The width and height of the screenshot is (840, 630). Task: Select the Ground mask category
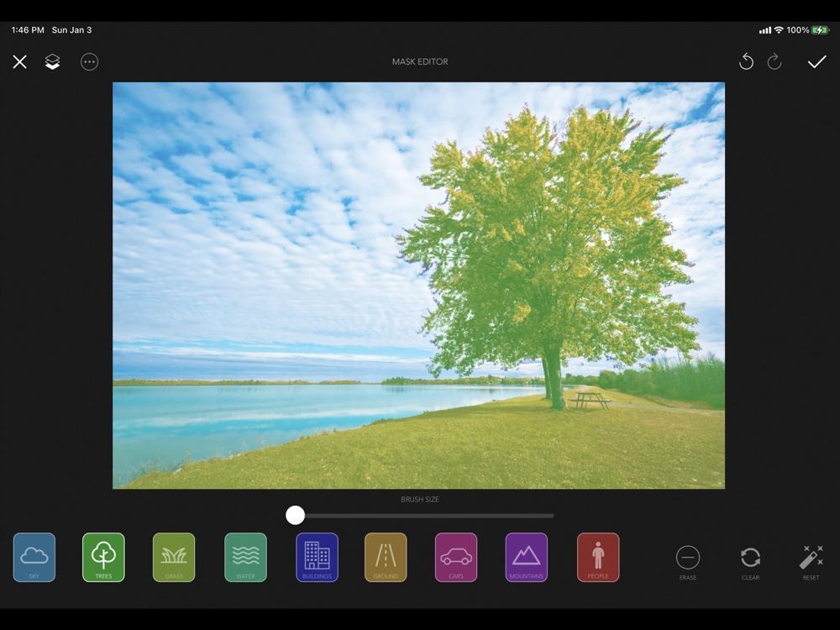[x=386, y=557]
